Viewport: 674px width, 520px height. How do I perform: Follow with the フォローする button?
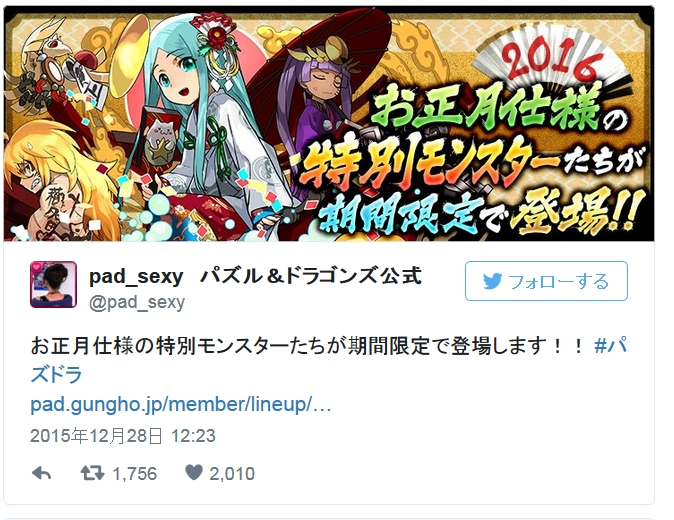pos(546,281)
